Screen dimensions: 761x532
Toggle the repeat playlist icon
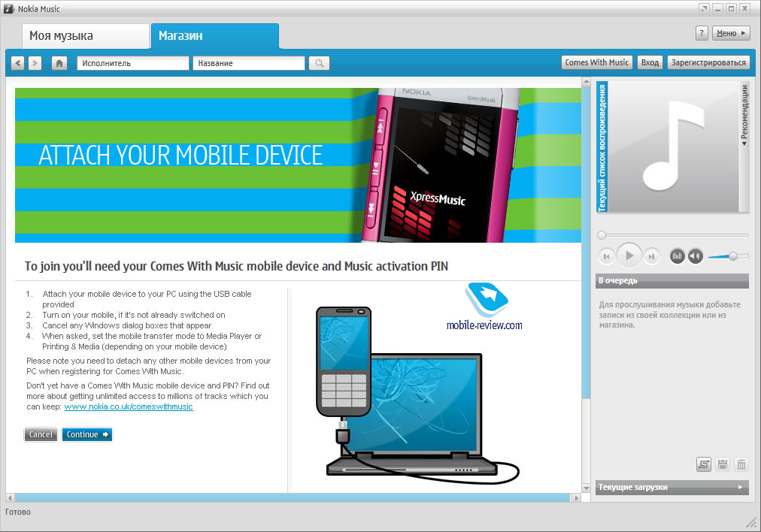tap(704, 465)
